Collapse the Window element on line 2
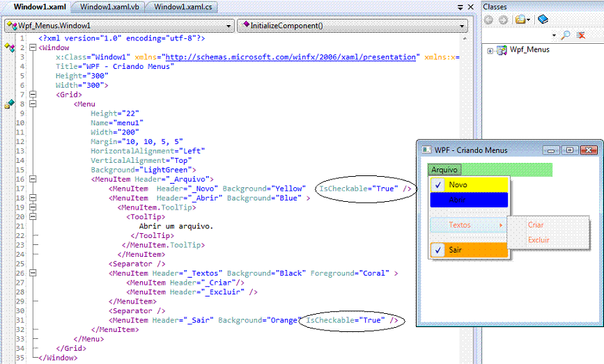Screen dimensions: 604x364 coord(32,48)
